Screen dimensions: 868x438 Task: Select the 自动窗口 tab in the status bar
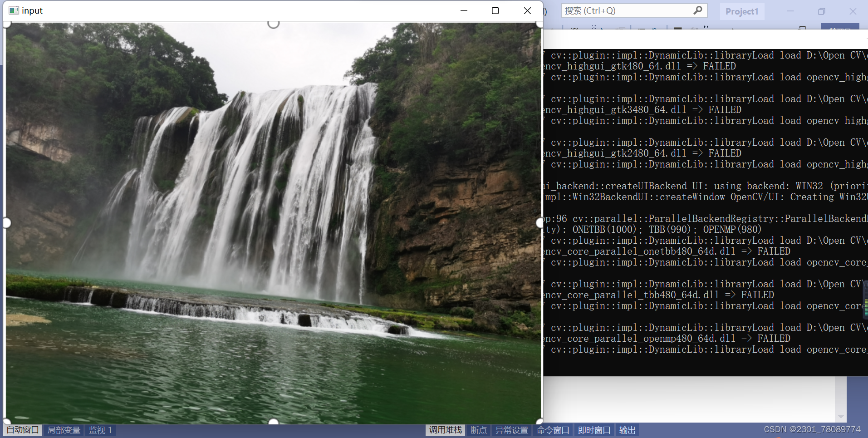(21, 430)
